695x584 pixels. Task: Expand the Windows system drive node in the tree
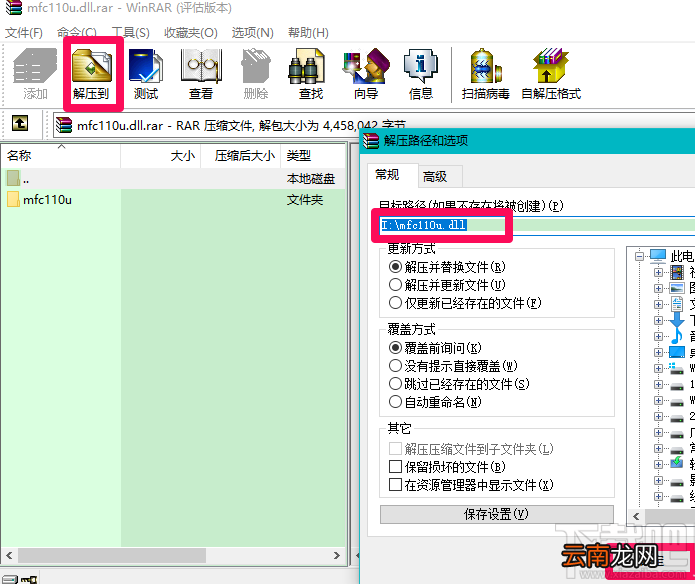(658, 368)
